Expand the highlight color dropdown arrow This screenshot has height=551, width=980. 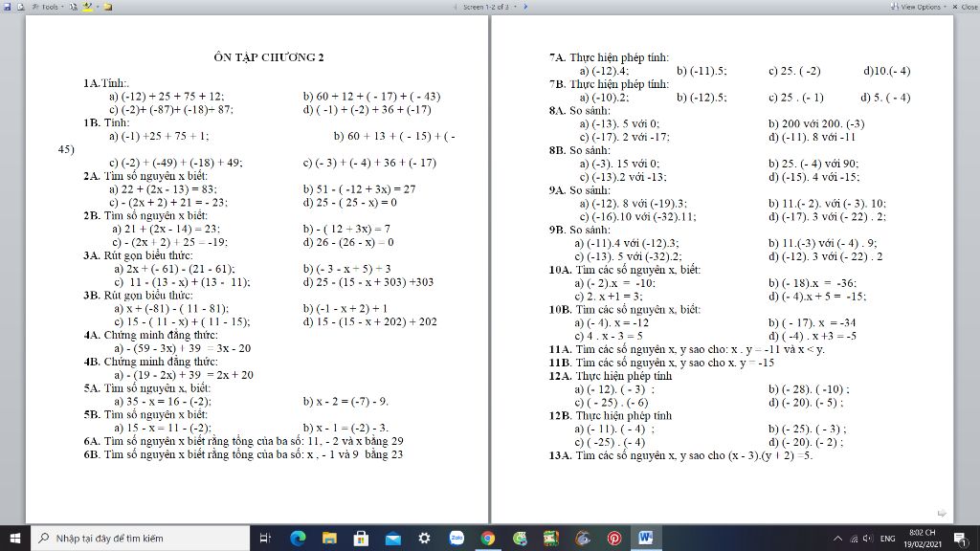pyautogui.click(x=97, y=7)
